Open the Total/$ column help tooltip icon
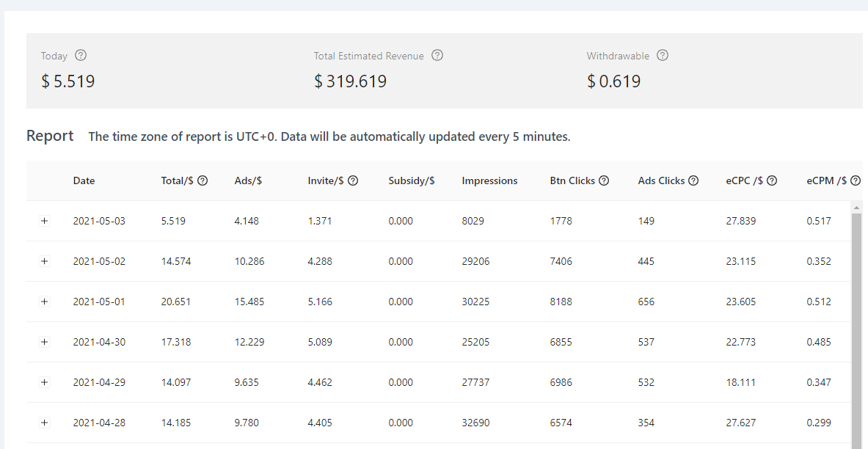This screenshot has height=449, width=868. pyautogui.click(x=203, y=181)
